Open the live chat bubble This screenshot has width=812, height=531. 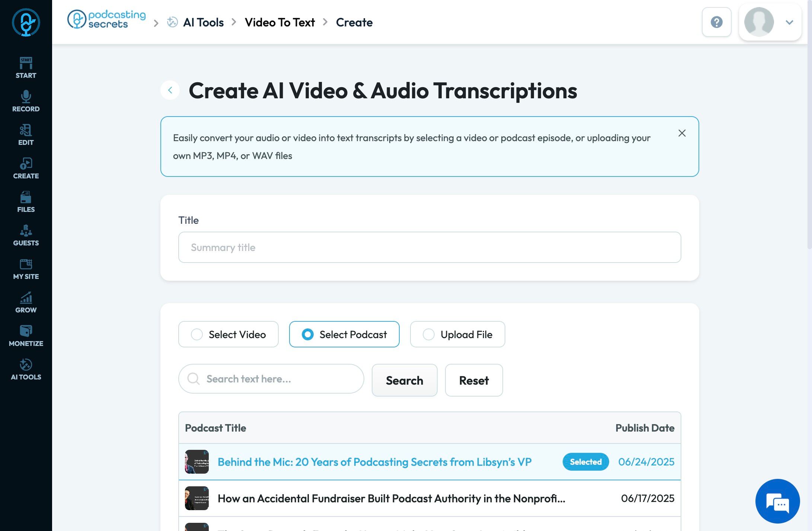tap(777, 501)
